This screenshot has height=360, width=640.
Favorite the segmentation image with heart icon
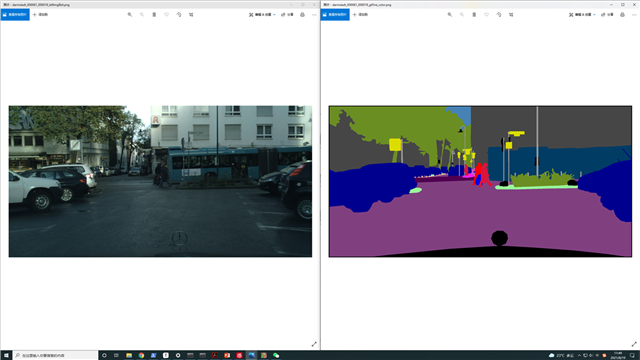487,15
